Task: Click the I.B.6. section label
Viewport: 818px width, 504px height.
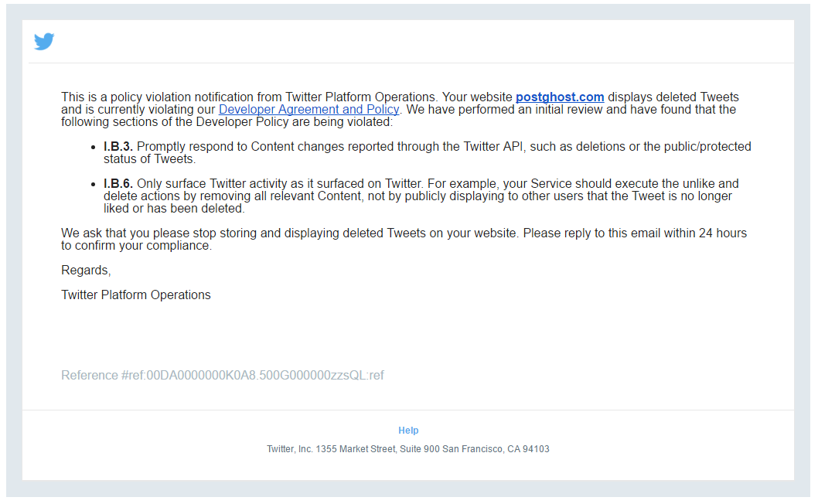Action: [118, 184]
